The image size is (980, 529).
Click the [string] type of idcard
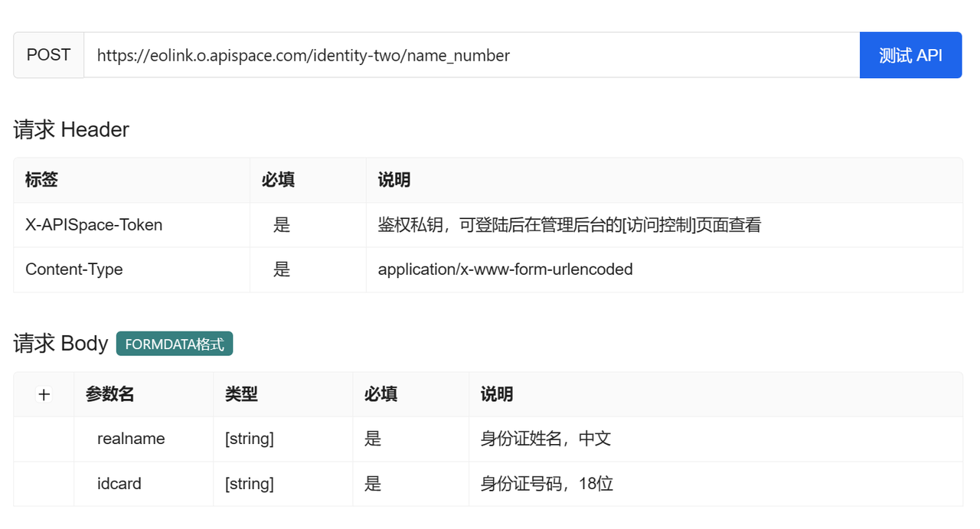[250, 484]
